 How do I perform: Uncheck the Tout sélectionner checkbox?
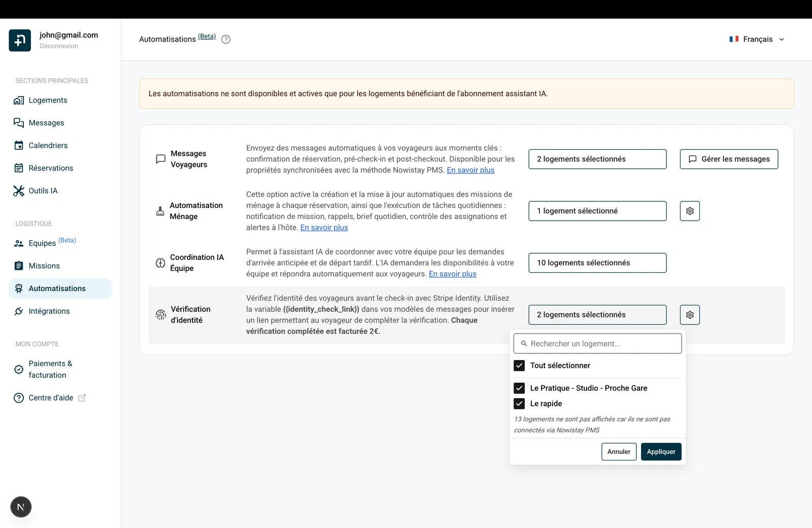pos(519,366)
